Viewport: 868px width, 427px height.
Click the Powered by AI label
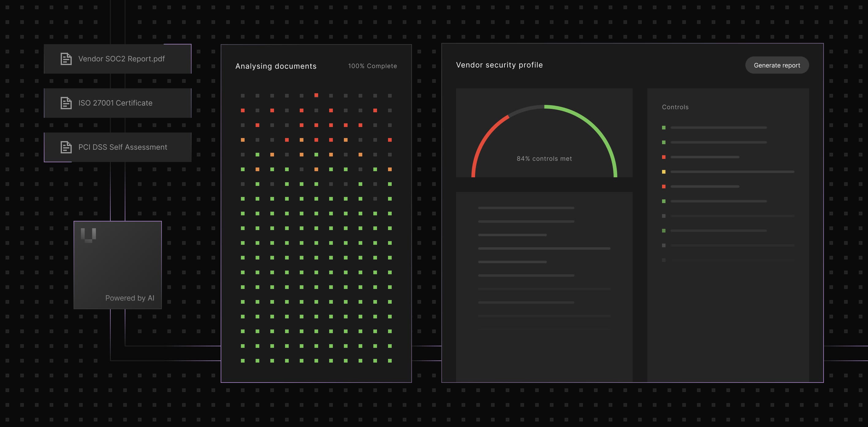pyautogui.click(x=130, y=298)
